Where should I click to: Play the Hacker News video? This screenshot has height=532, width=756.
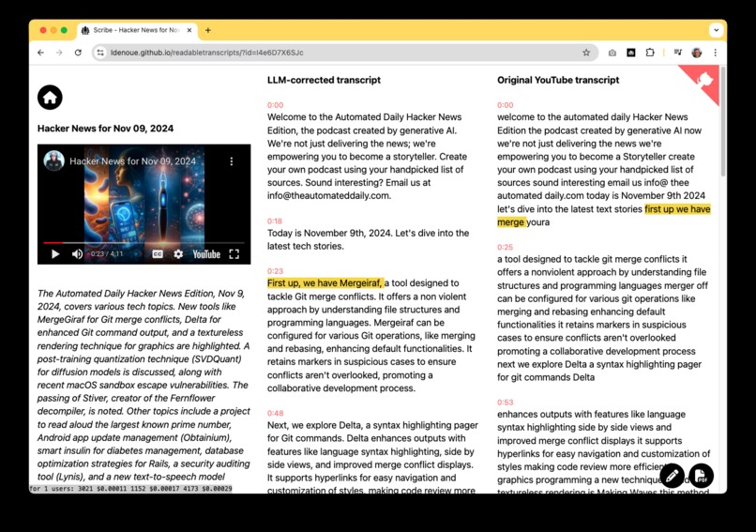55,254
